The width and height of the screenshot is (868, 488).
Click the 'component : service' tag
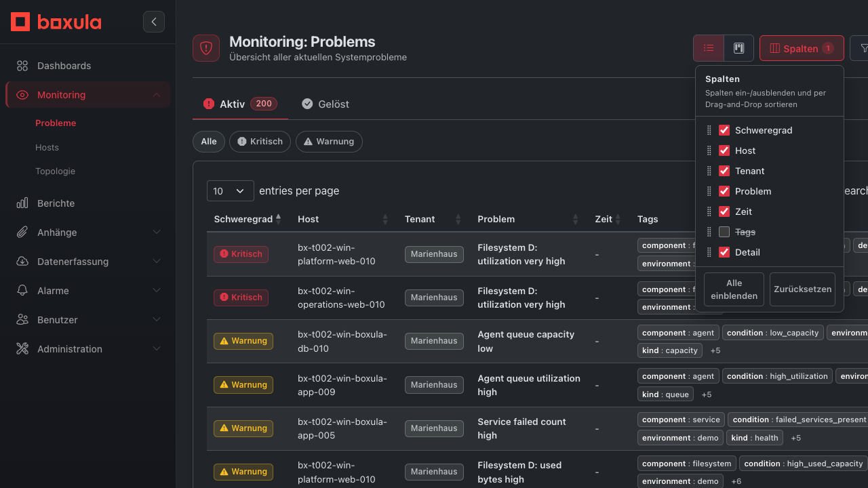point(681,420)
